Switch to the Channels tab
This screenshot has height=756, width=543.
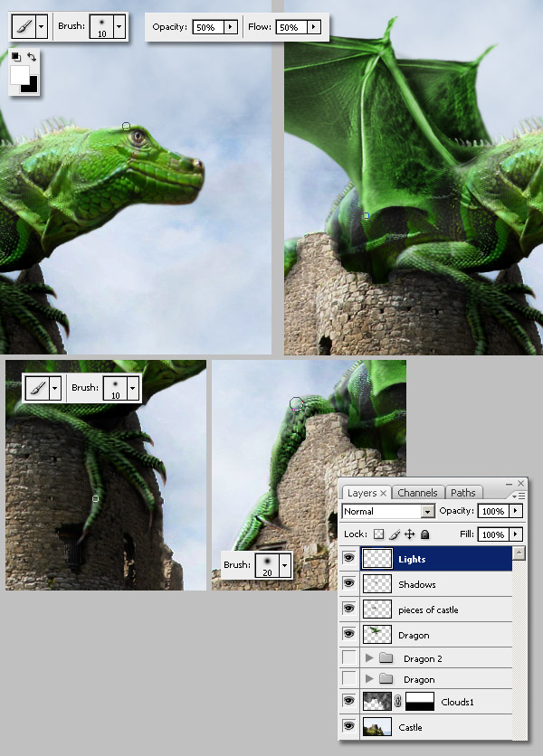(x=417, y=493)
